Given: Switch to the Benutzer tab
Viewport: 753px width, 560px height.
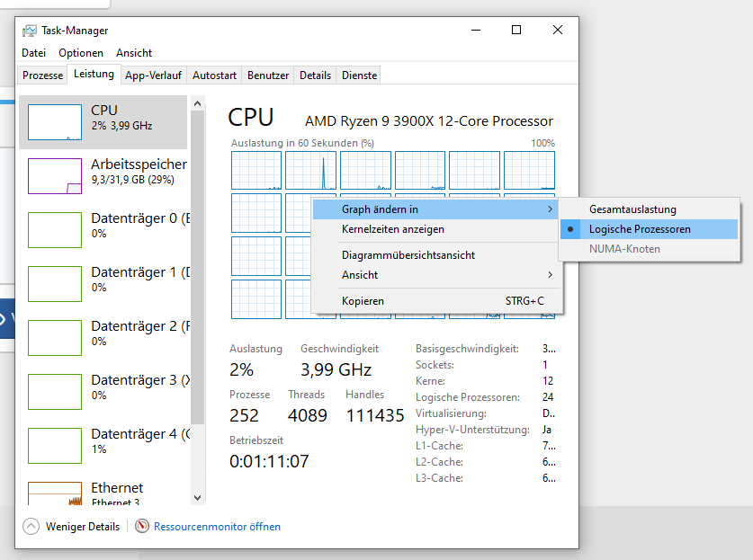Looking at the screenshot, I should point(268,76).
